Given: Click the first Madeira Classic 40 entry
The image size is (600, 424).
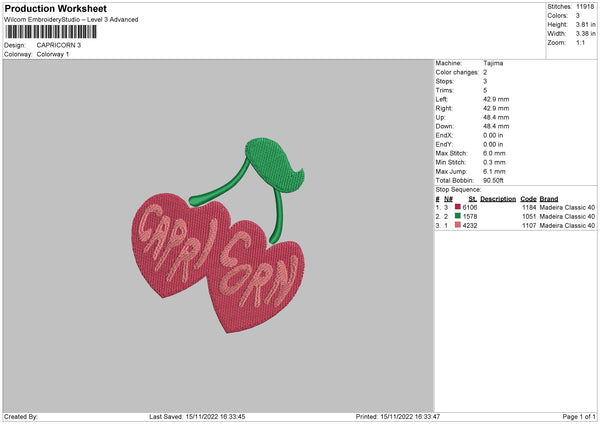Looking at the screenshot, I should (567, 207).
